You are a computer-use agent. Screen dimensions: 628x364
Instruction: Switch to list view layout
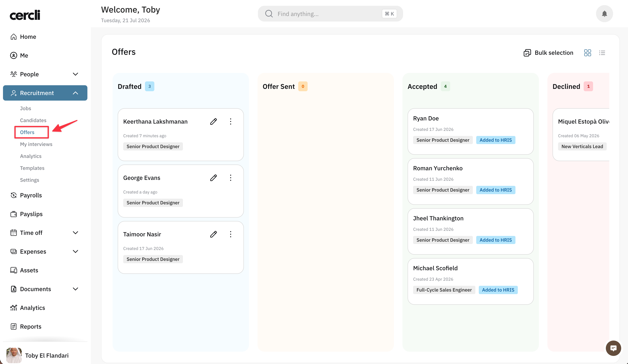602,53
